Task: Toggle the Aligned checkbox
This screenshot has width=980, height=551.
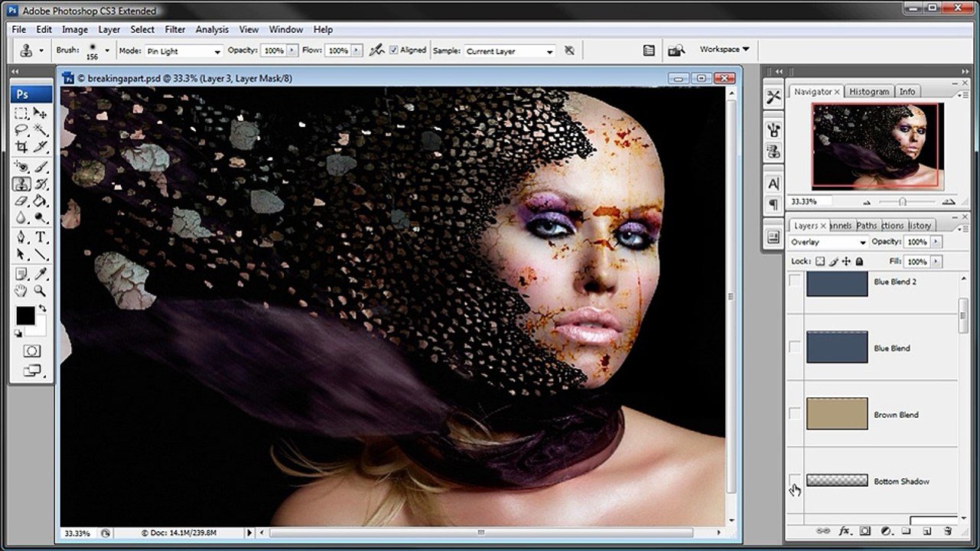Action: pyautogui.click(x=394, y=51)
